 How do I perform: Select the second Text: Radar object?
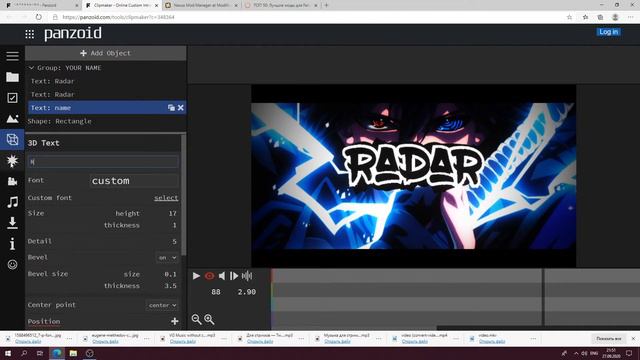[52, 94]
